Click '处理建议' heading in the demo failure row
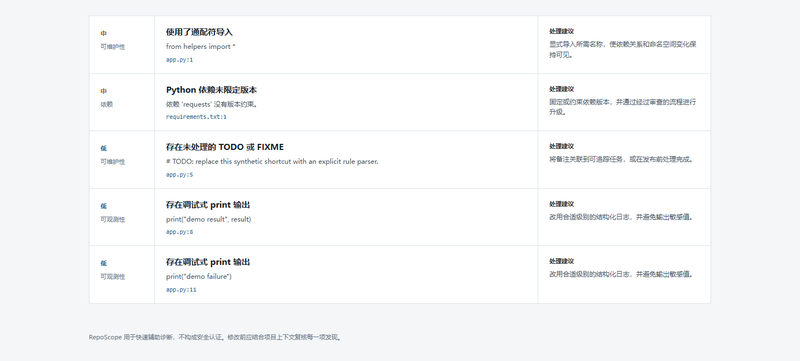The width and height of the screenshot is (800, 361). pyautogui.click(x=562, y=261)
